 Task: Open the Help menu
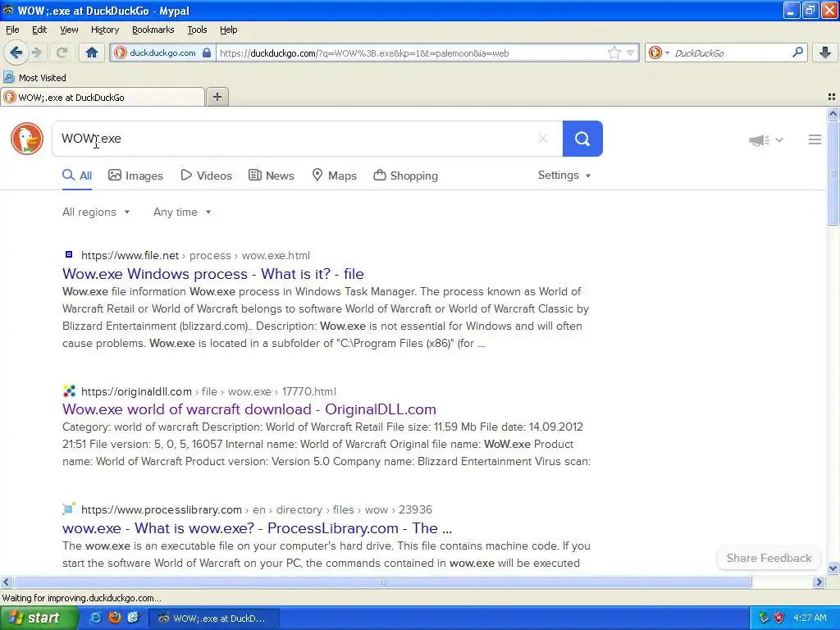coord(228,30)
